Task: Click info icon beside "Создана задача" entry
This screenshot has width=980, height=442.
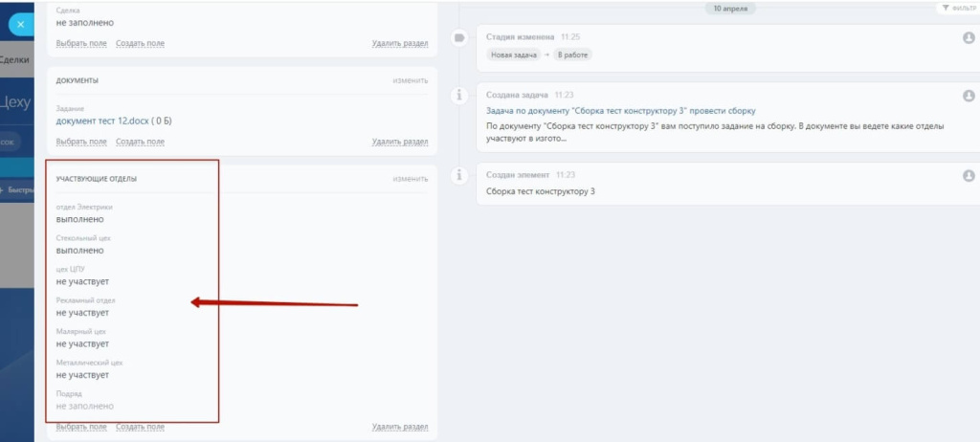Action: (x=459, y=95)
